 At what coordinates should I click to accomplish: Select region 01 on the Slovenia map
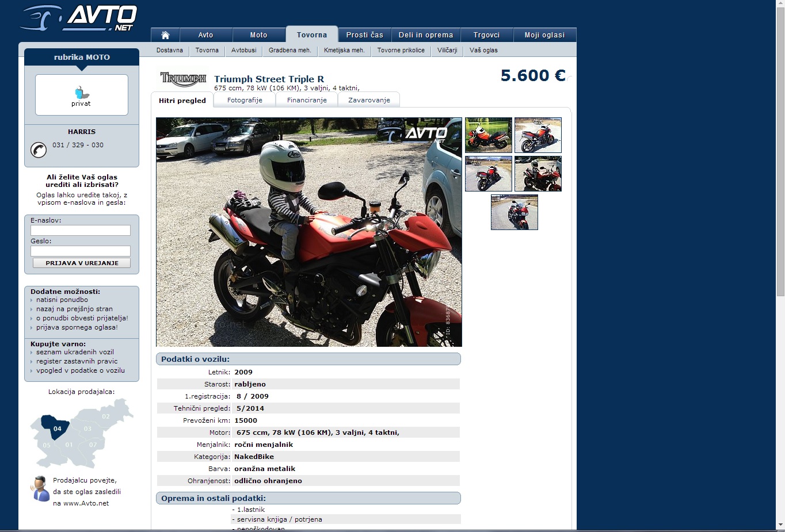pyautogui.click(x=69, y=445)
